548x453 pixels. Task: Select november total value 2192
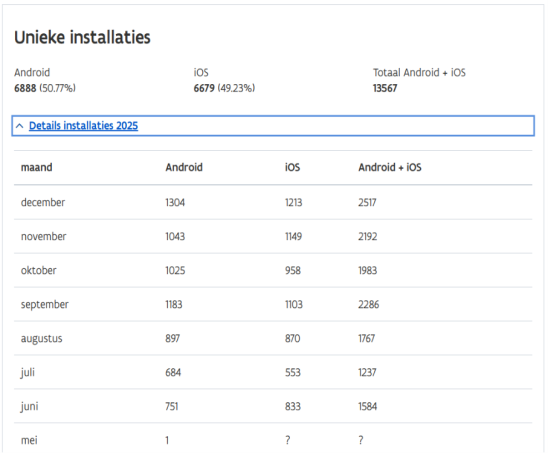[x=368, y=237]
